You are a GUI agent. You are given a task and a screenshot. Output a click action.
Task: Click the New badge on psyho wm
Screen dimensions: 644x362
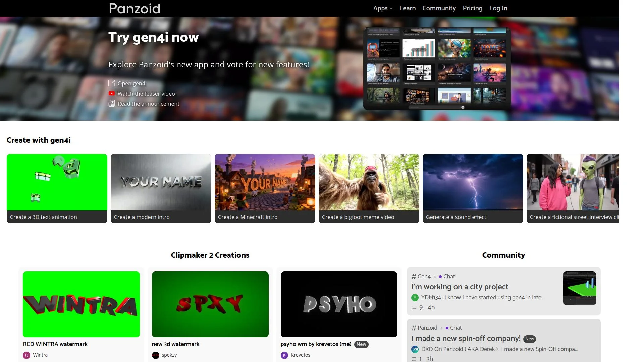tap(361, 344)
